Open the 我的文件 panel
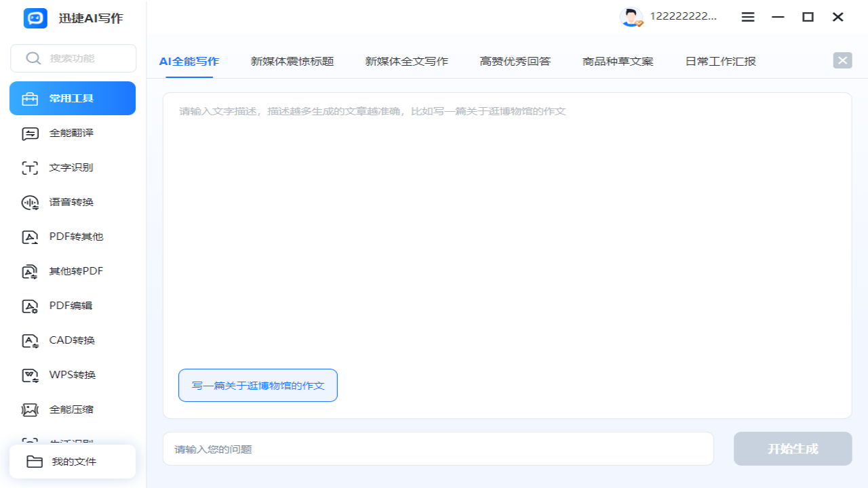The width and height of the screenshot is (868, 488). click(73, 461)
